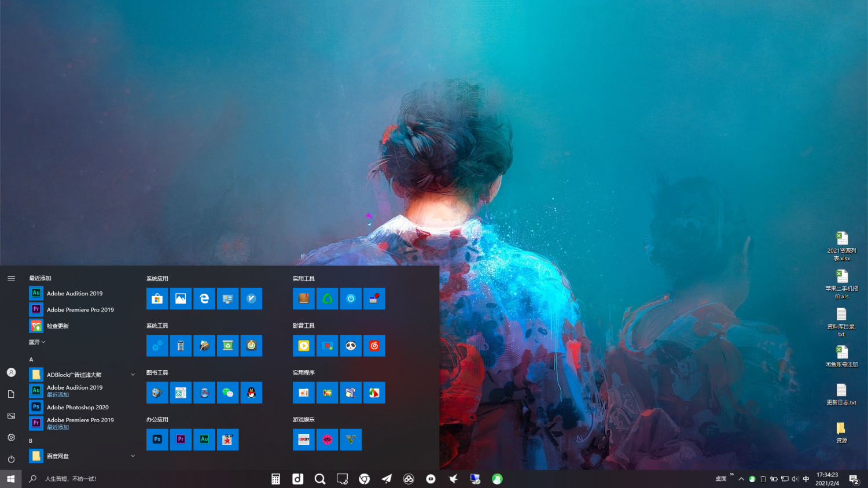Click the Windows Start button
Image resolution: width=868 pixels, height=488 pixels.
coord(11,479)
